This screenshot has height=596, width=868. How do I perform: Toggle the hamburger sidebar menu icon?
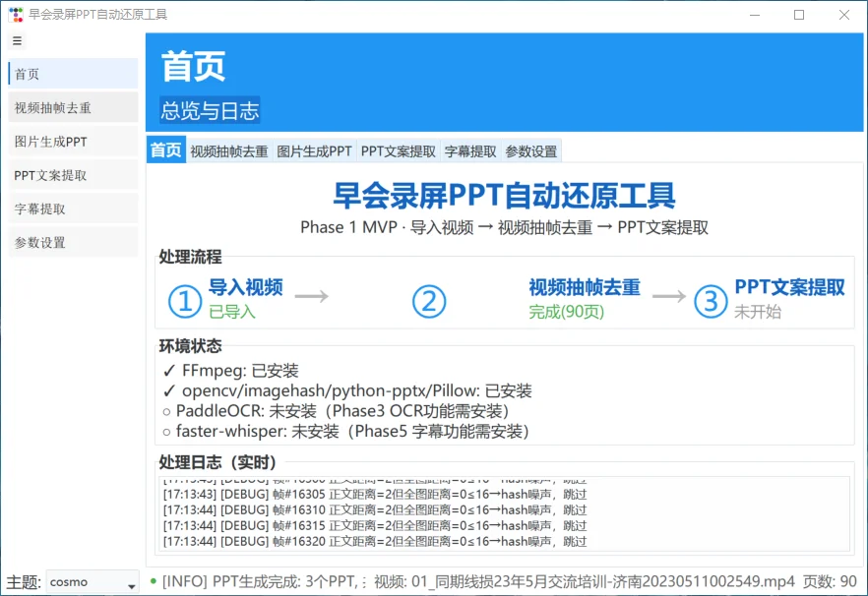[x=17, y=40]
